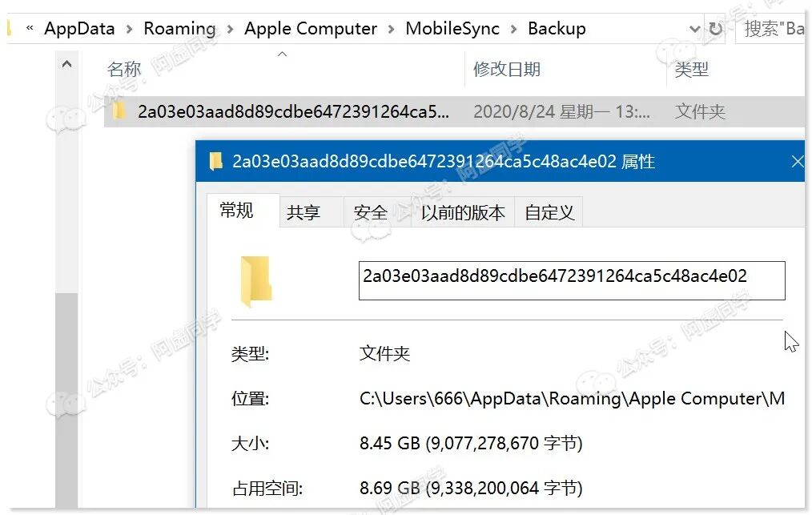Expand the chevron after MobileSync breadcrumb
812x515 pixels.
514,29
